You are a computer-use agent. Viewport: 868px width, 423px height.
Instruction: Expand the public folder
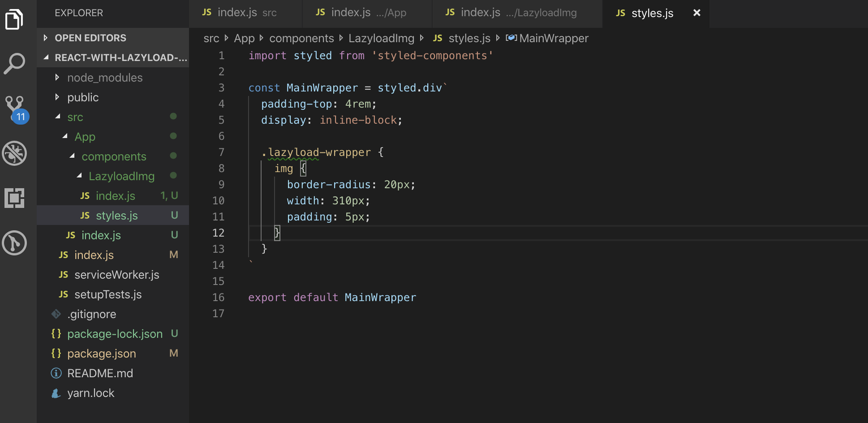pyautogui.click(x=83, y=97)
